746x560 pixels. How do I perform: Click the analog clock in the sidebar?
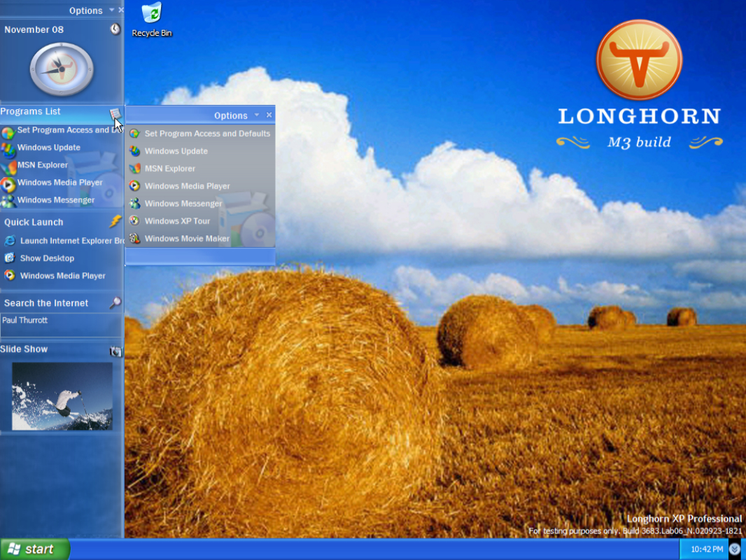pyautogui.click(x=62, y=69)
